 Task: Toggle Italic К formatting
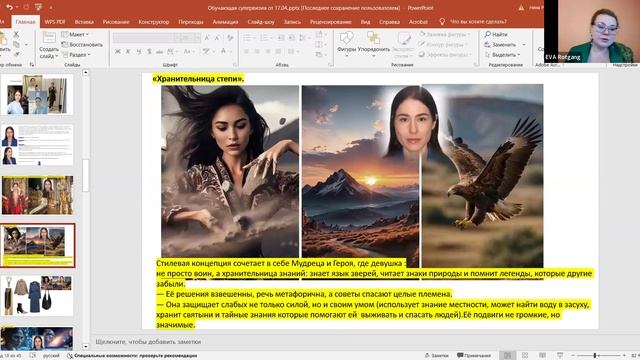pyautogui.click(x=128, y=51)
